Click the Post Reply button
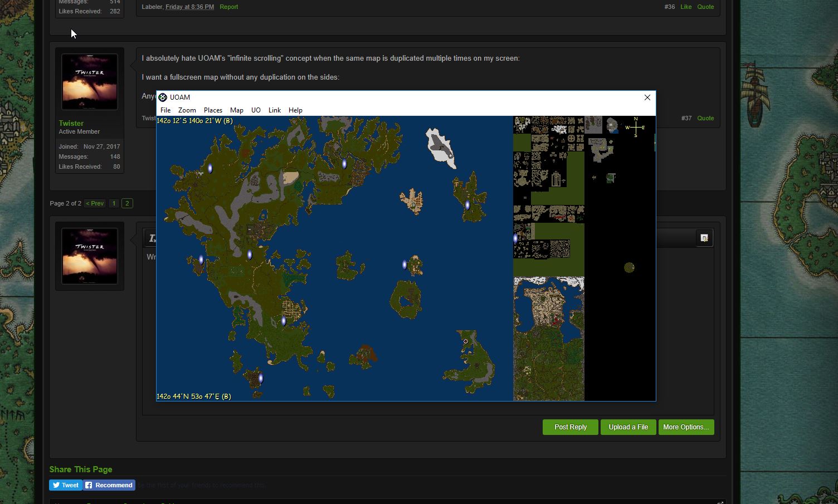 (571, 427)
